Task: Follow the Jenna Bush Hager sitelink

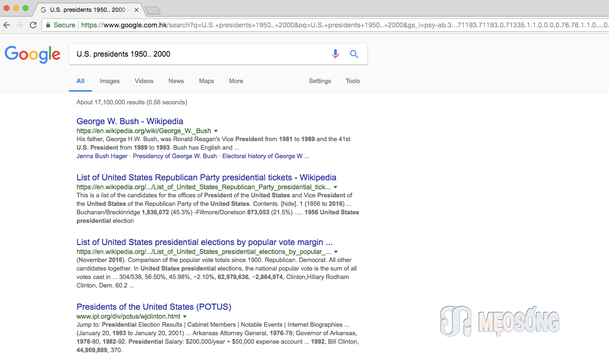Action: click(x=102, y=156)
